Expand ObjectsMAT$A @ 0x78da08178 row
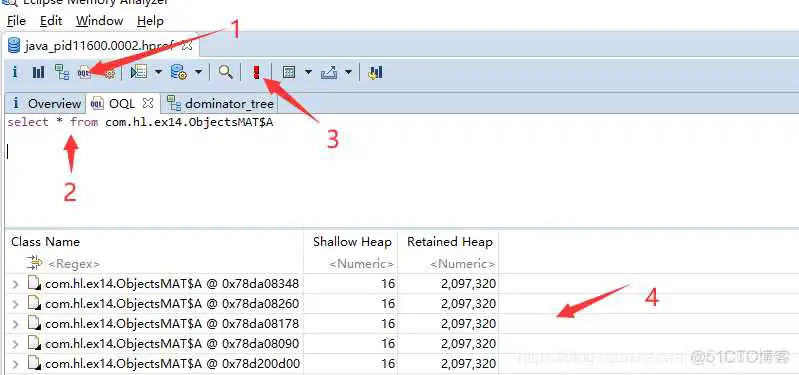 (x=15, y=324)
